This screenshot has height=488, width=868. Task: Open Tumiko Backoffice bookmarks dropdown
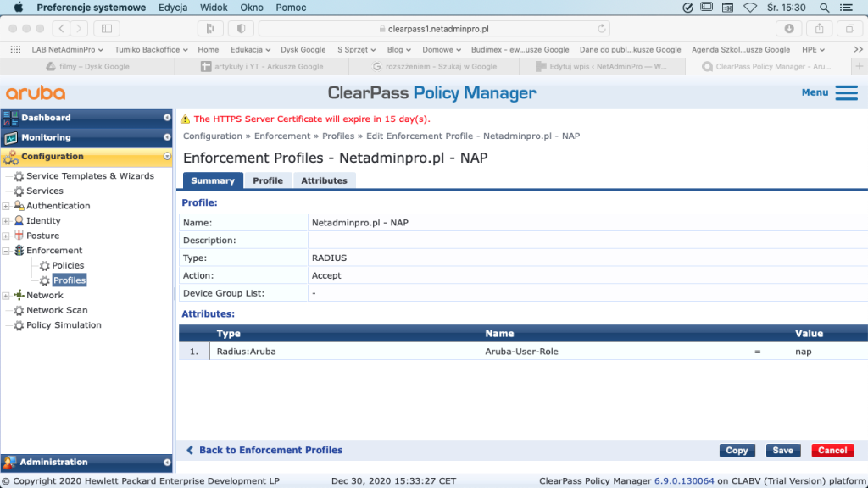click(x=151, y=49)
